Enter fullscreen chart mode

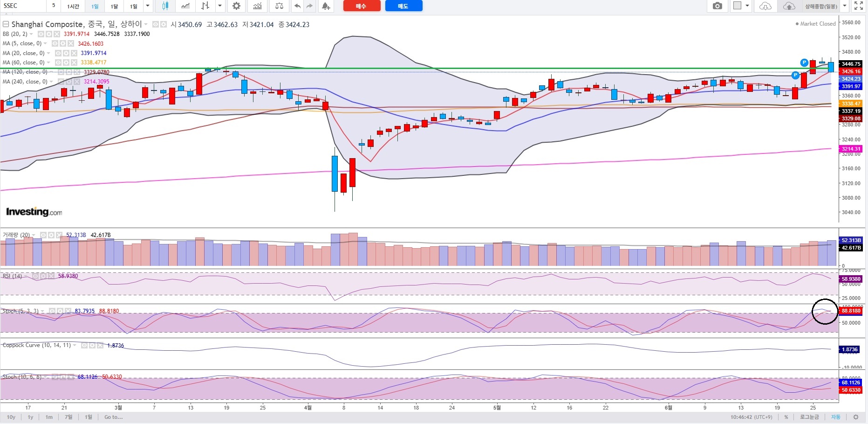pos(859,6)
